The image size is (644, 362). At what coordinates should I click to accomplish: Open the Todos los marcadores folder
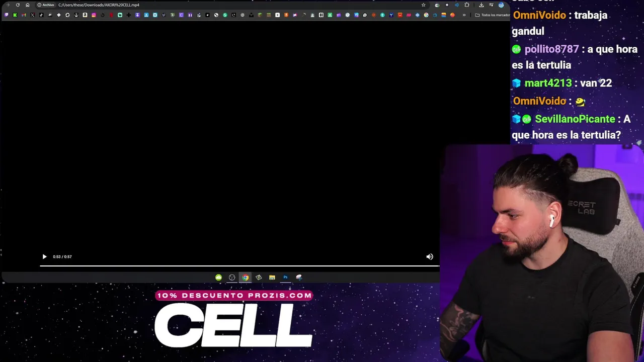(x=493, y=15)
